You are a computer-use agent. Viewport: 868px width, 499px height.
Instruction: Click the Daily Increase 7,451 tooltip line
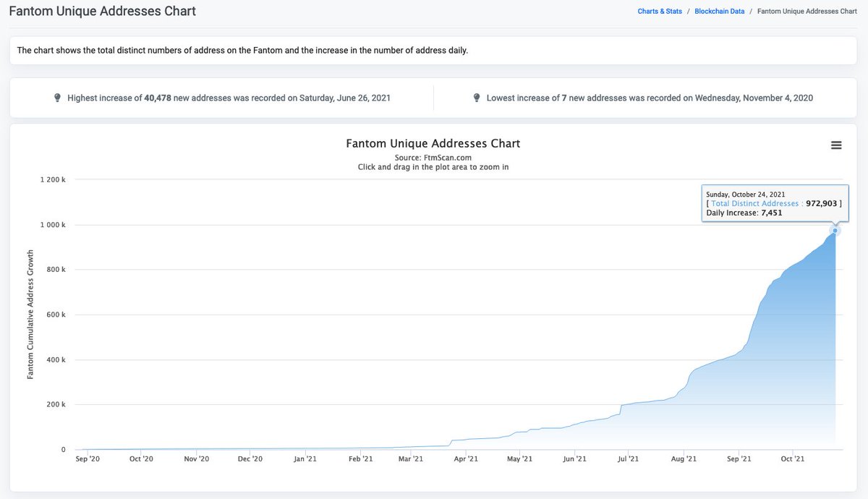[744, 213]
